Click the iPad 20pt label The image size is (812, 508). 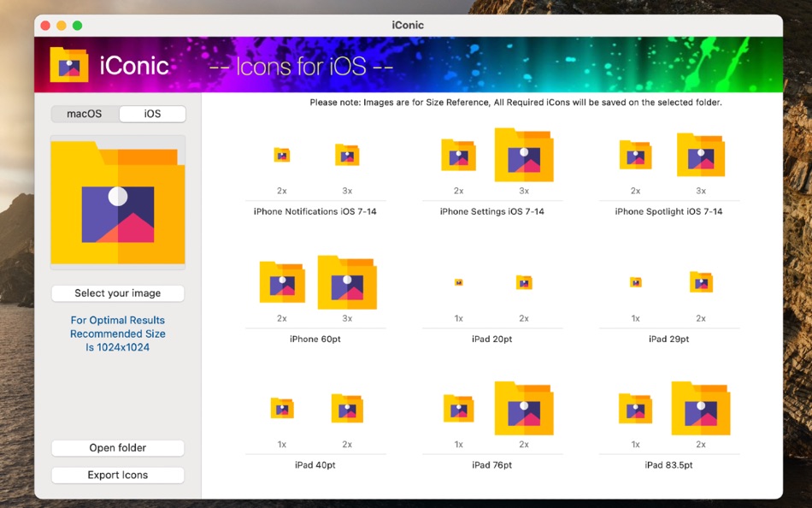click(x=492, y=339)
